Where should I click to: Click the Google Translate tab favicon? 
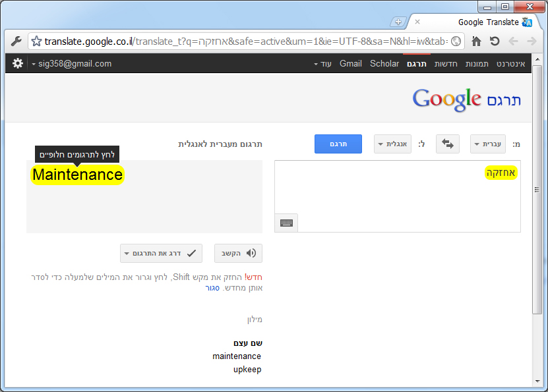(x=527, y=22)
